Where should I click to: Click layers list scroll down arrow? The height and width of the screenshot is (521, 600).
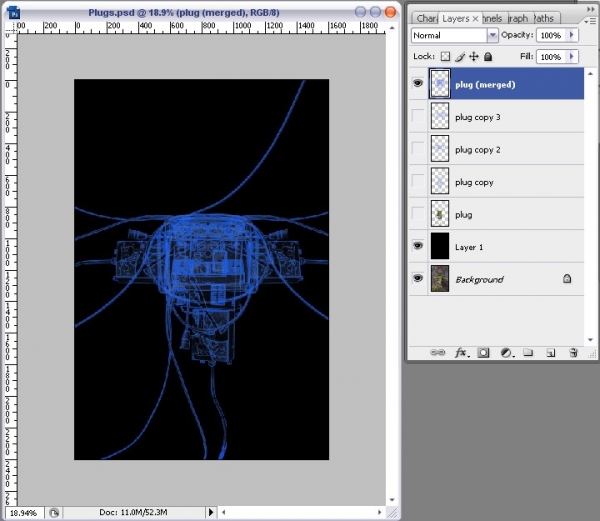[590, 339]
